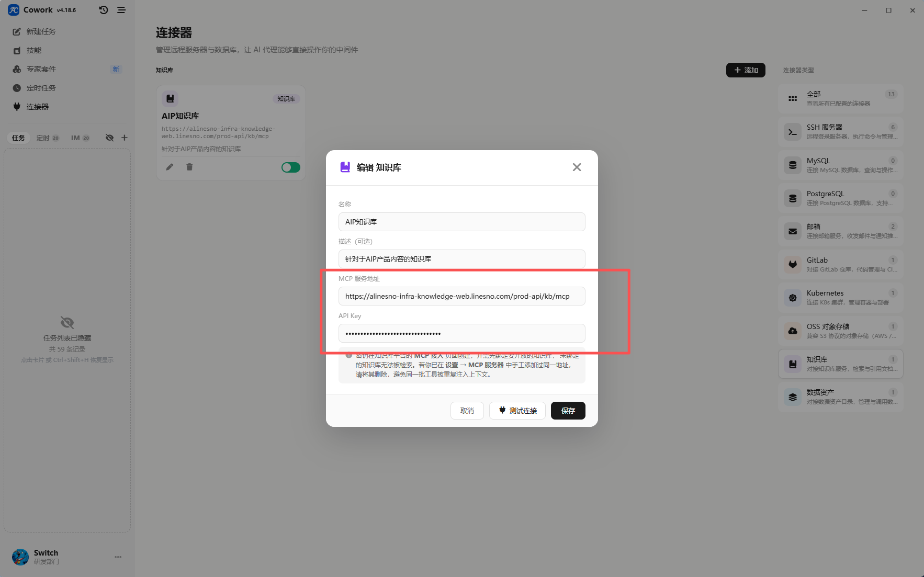The image size is (924, 577).
Task: Select the 连接器 sidebar item
Action: tap(67, 107)
